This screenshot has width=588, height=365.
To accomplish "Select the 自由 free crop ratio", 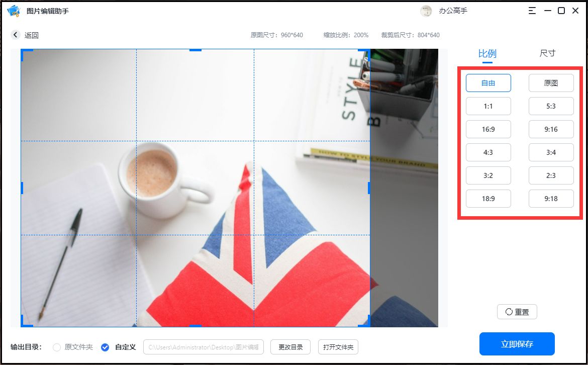I will point(488,82).
